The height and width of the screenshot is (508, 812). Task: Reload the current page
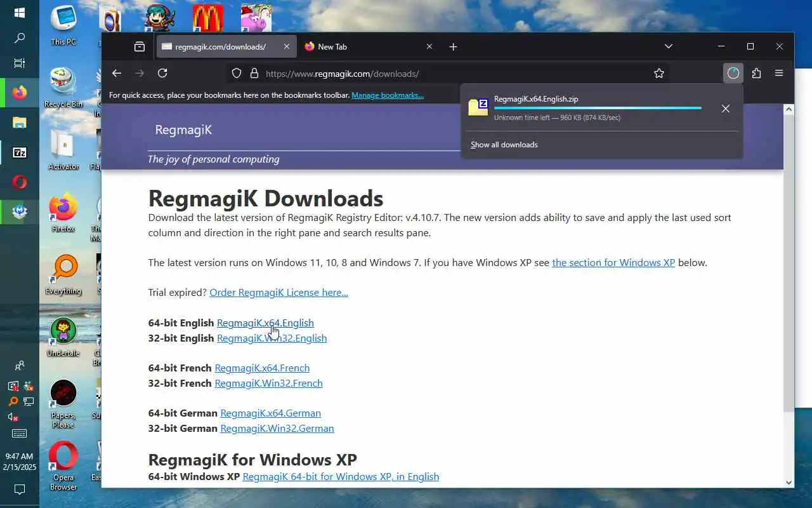pos(162,73)
